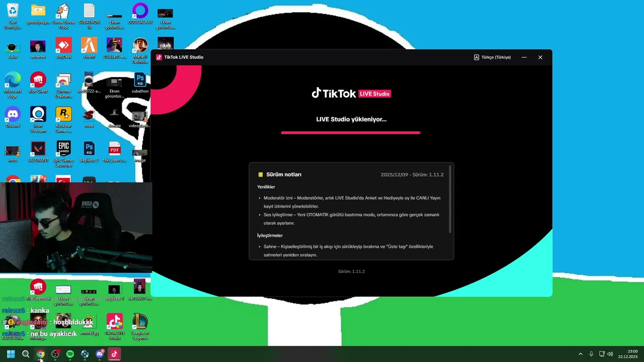Click 'Sürüm: 1.11.2' below release notes
This screenshot has width=644, height=362.
click(351, 271)
